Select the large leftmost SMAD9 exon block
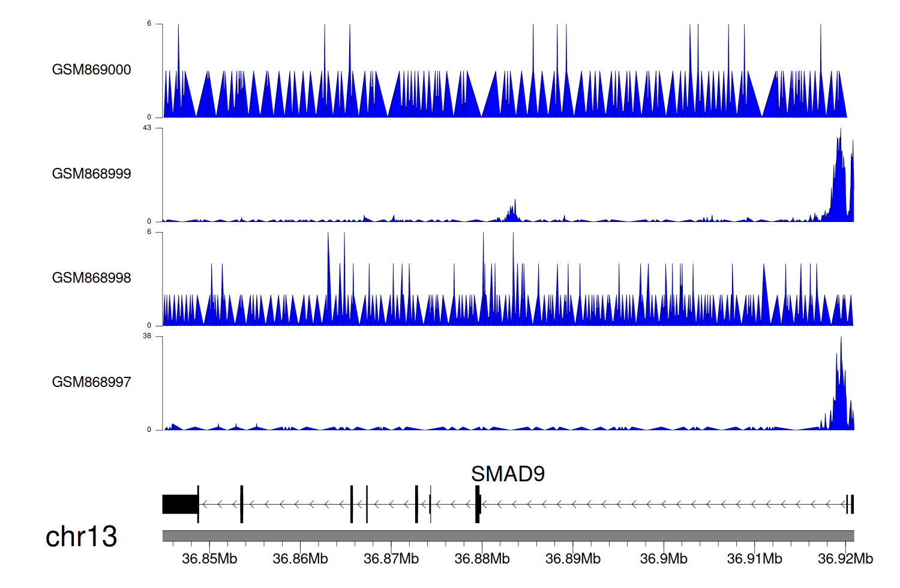This screenshot has height=588, width=900. coord(180,504)
